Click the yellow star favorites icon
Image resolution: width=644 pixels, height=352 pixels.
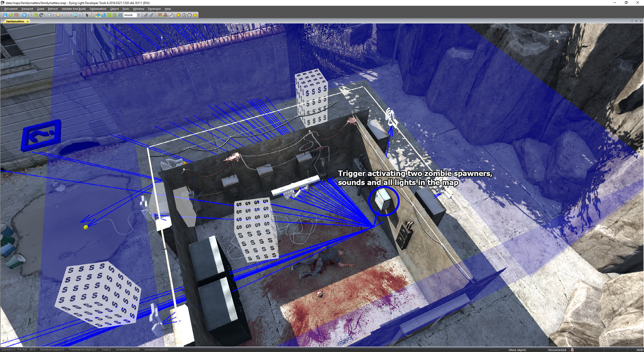[195, 15]
